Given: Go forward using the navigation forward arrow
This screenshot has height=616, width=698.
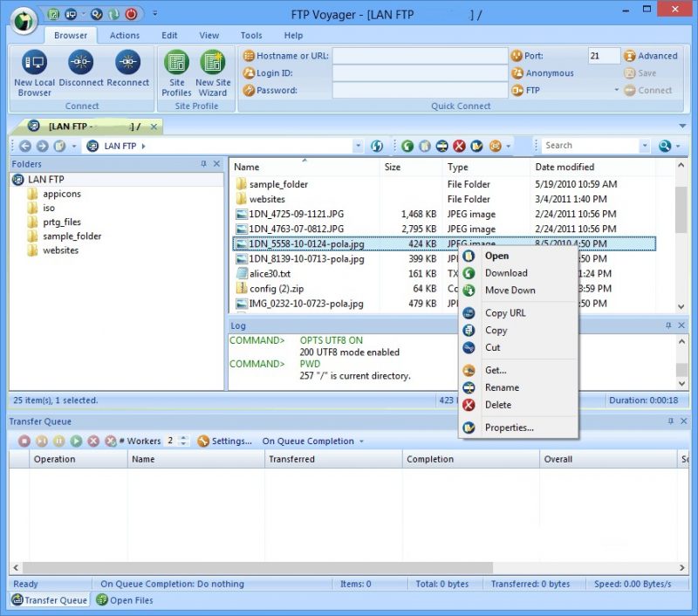Looking at the screenshot, I should (42, 146).
